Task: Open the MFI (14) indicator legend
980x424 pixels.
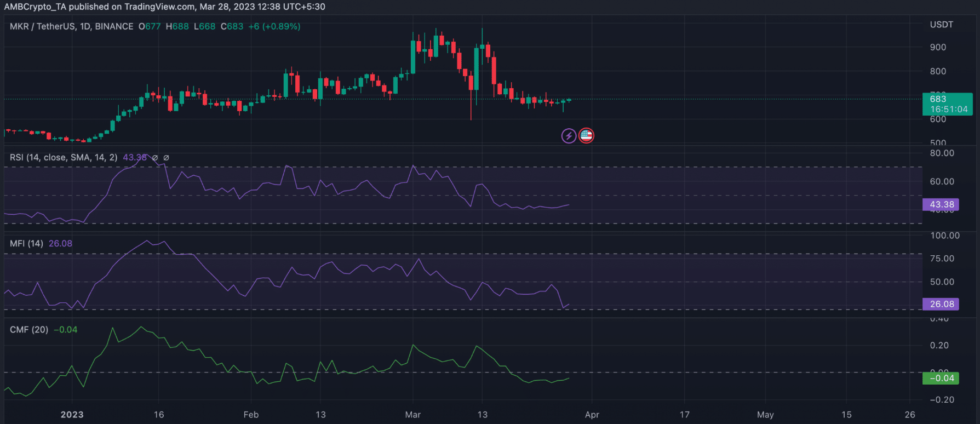Action: (x=26, y=243)
